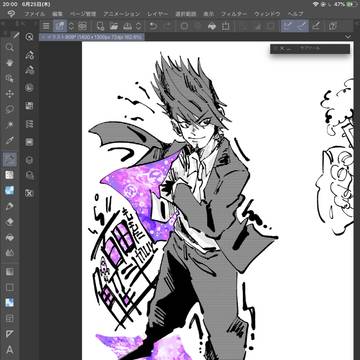
Task: Select the Zoom magnifier tool
Action: pos(10,48)
